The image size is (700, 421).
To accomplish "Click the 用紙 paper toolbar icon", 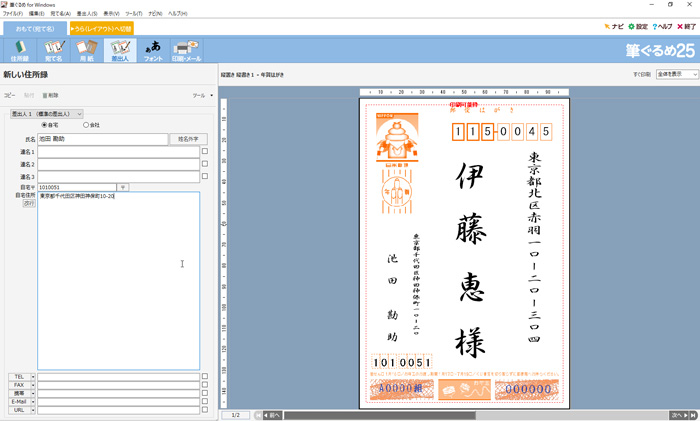I will coord(87,50).
